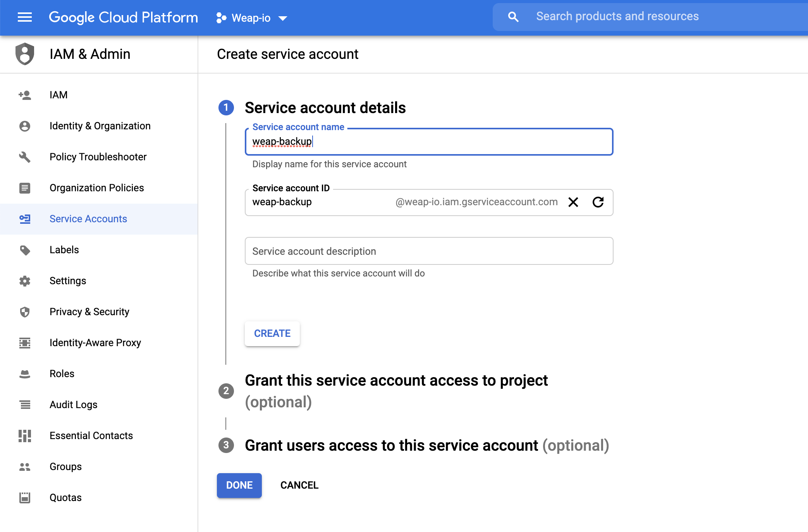Open Policy Troubleshooter
Image resolution: width=808 pixels, height=532 pixels.
click(99, 157)
